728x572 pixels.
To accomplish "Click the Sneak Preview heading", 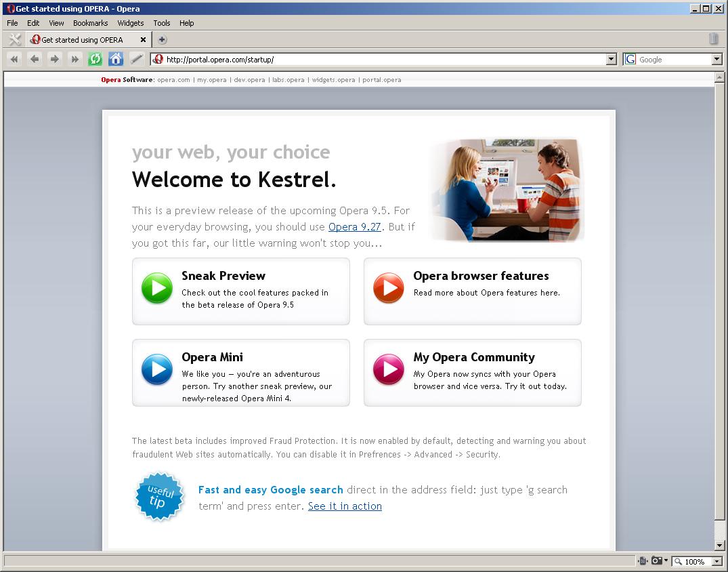I will coord(223,276).
